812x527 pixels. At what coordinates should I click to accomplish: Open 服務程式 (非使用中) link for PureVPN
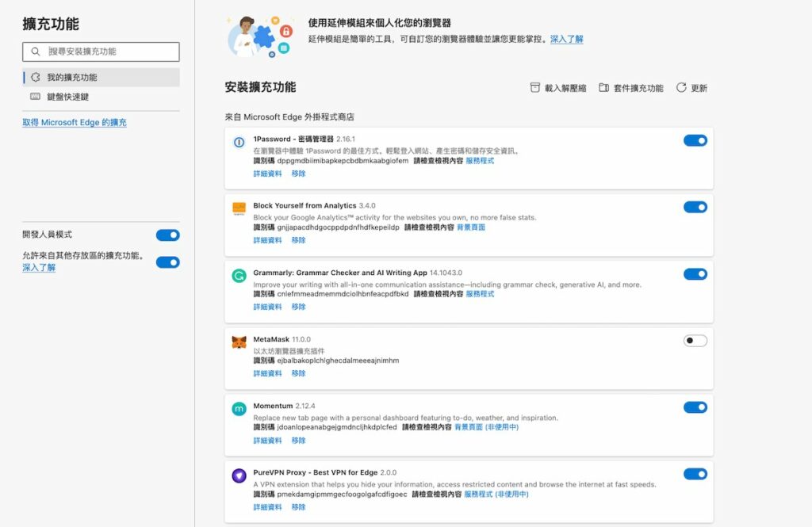click(x=496, y=495)
